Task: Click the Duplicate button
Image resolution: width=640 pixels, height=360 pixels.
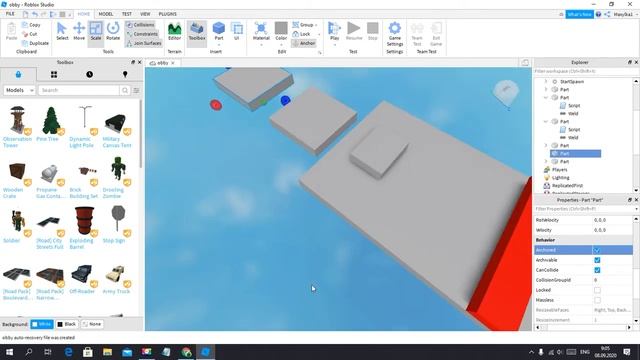Action: pos(35,43)
